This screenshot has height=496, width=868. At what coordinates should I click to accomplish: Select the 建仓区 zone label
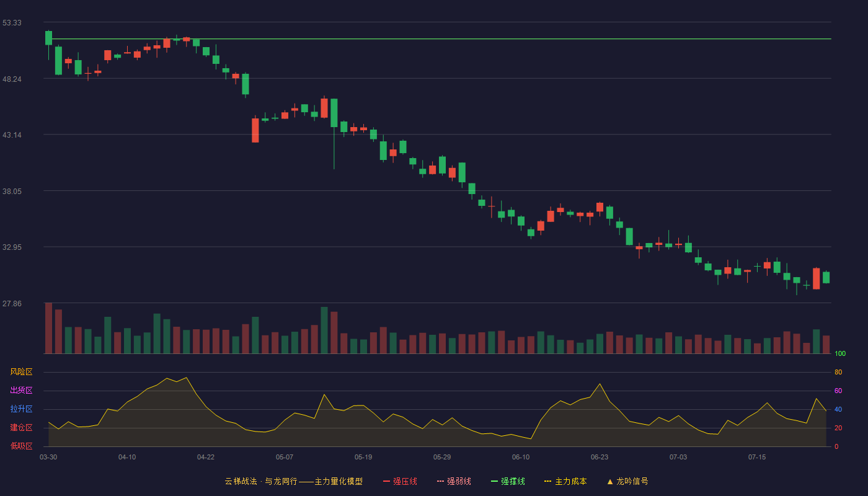point(21,428)
